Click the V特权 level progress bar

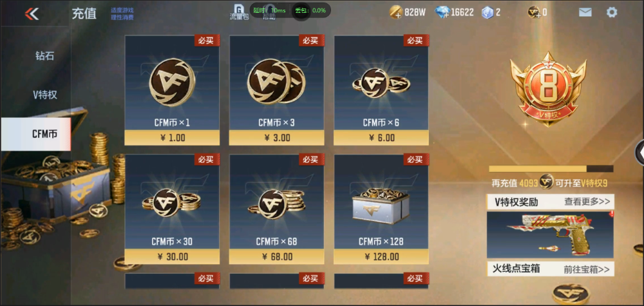pos(551,169)
